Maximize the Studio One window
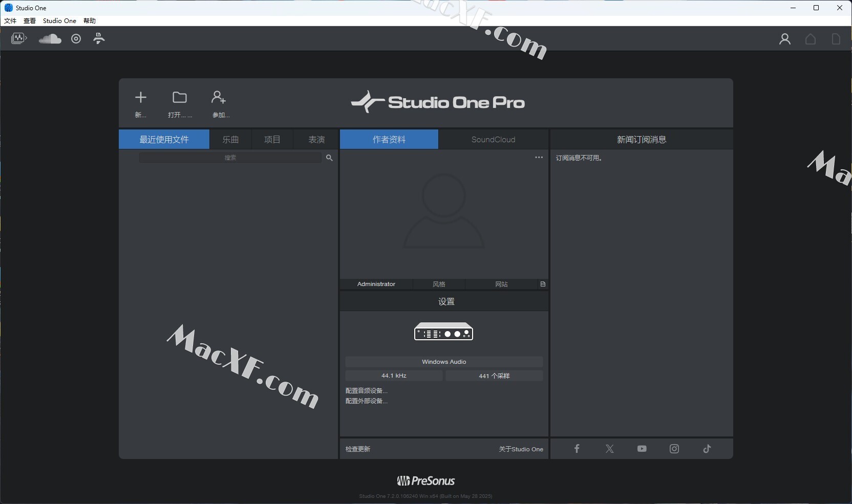This screenshot has width=852, height=504. (816, 8)
